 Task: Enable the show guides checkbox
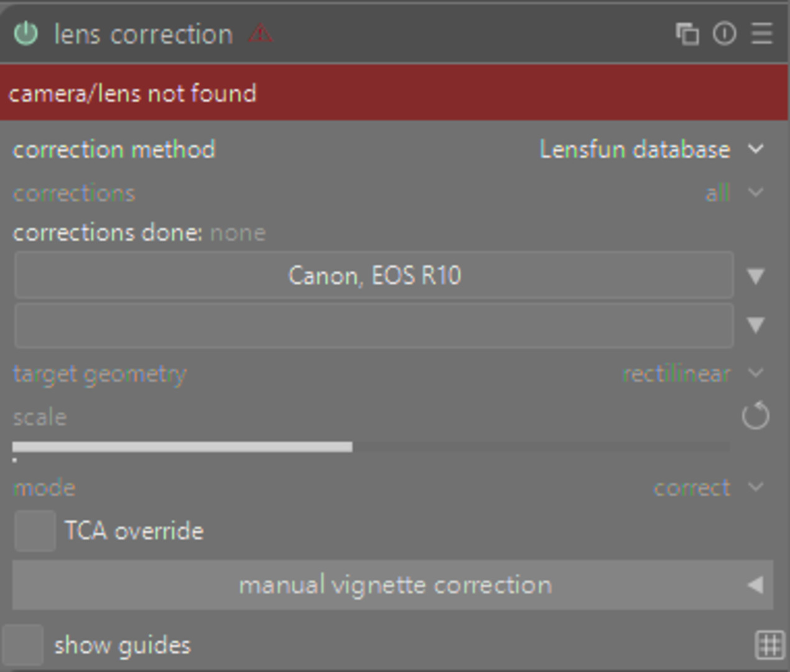pyautogui.click(x=23, y=645)
